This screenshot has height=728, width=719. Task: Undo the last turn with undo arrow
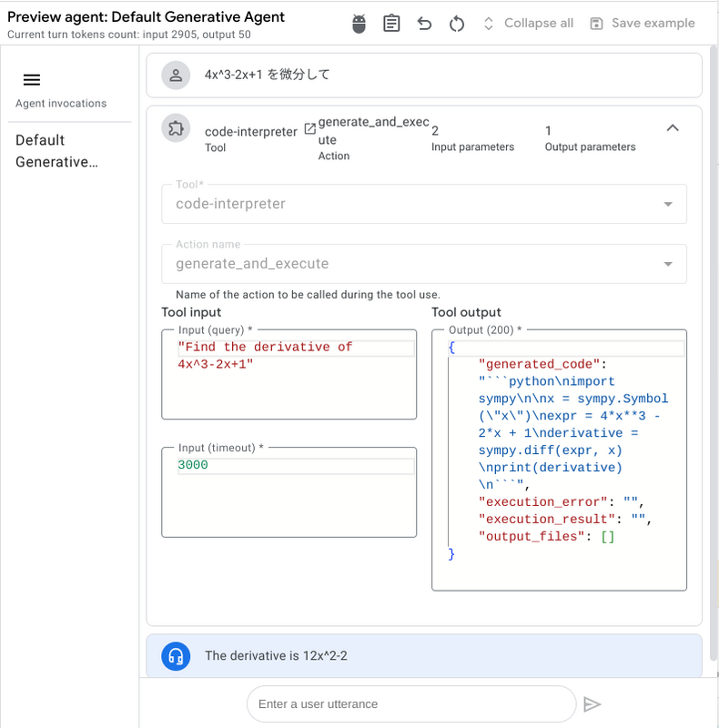point(424,24)
